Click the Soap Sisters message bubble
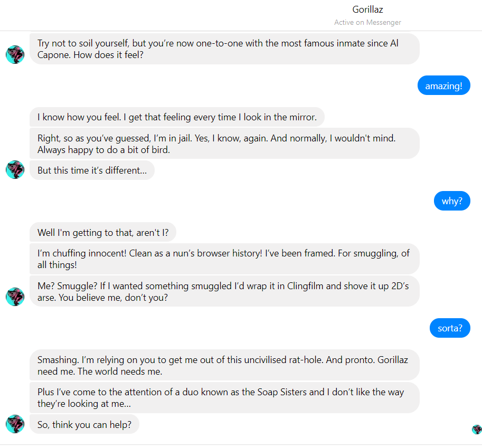Screen dimensions: 482x448 [224, 398]
